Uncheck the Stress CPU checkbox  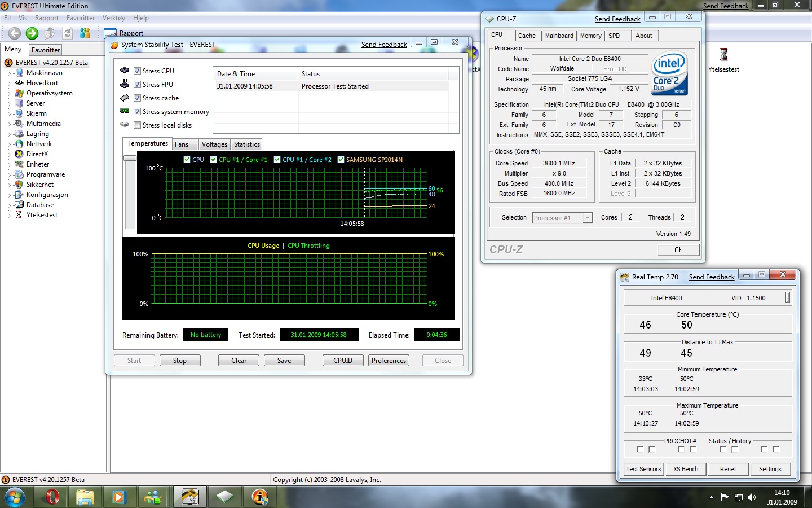[x=137, y=71]
